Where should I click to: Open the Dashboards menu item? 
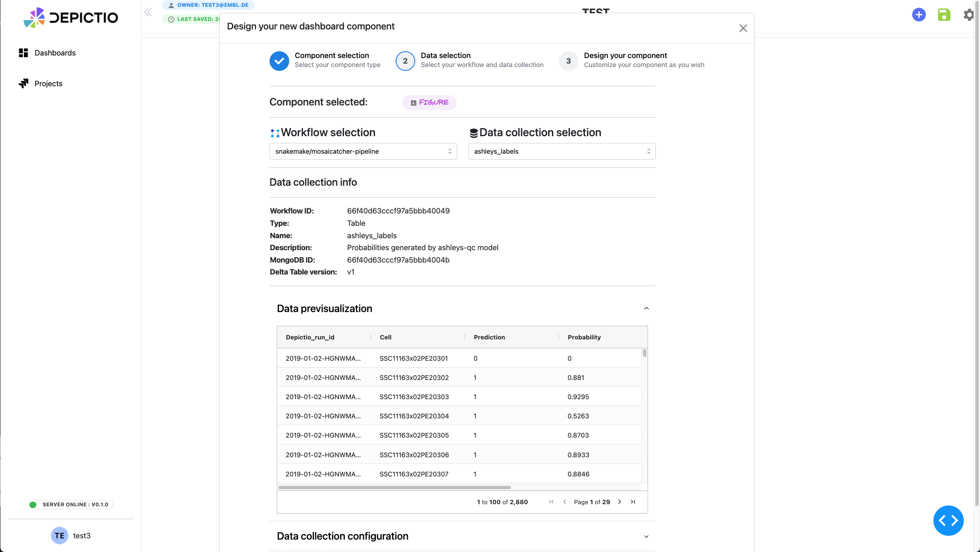[55, 53]
